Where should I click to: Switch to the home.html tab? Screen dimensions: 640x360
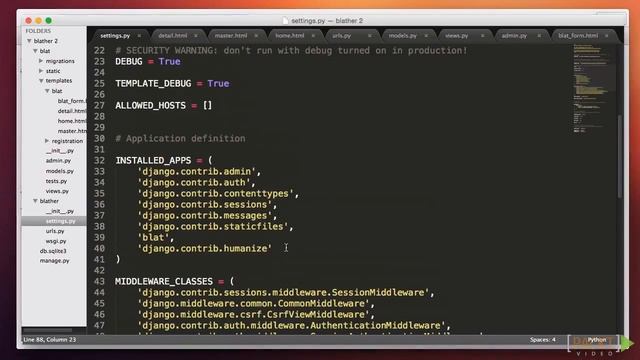click(289, 36)
